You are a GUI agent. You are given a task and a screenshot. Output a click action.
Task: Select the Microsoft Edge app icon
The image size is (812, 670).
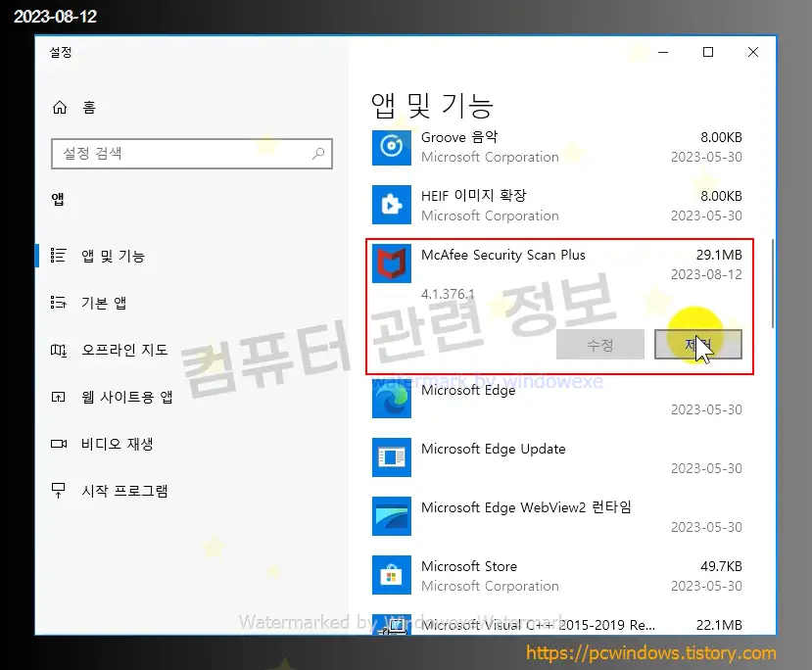(392, 399)
